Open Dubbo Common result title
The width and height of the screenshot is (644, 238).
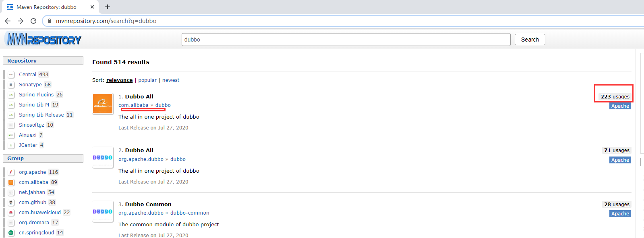(148, 205)
